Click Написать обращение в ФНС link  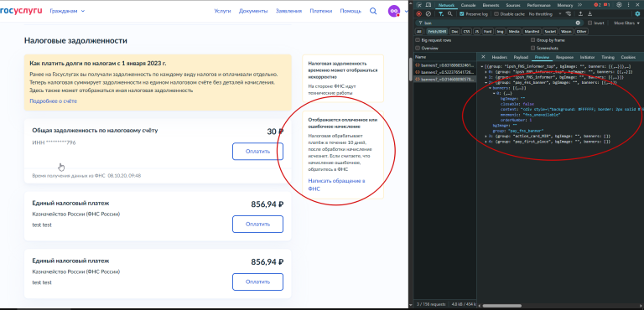point(336,185)
